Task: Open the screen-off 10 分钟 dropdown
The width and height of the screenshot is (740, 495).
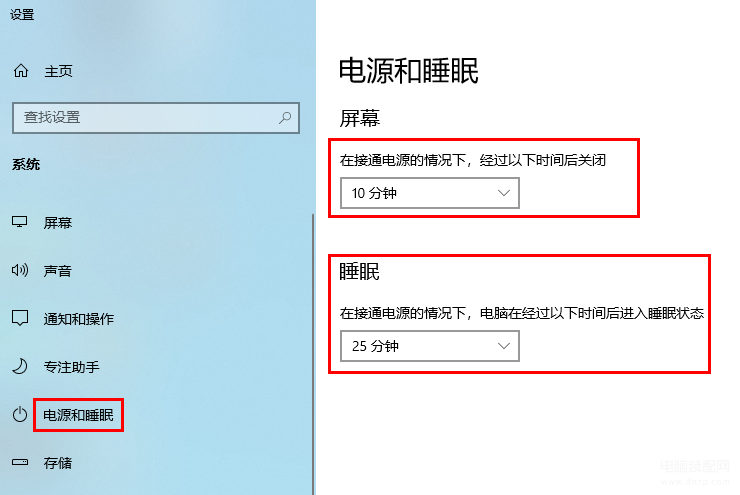Action: click(x=430, y=193)
